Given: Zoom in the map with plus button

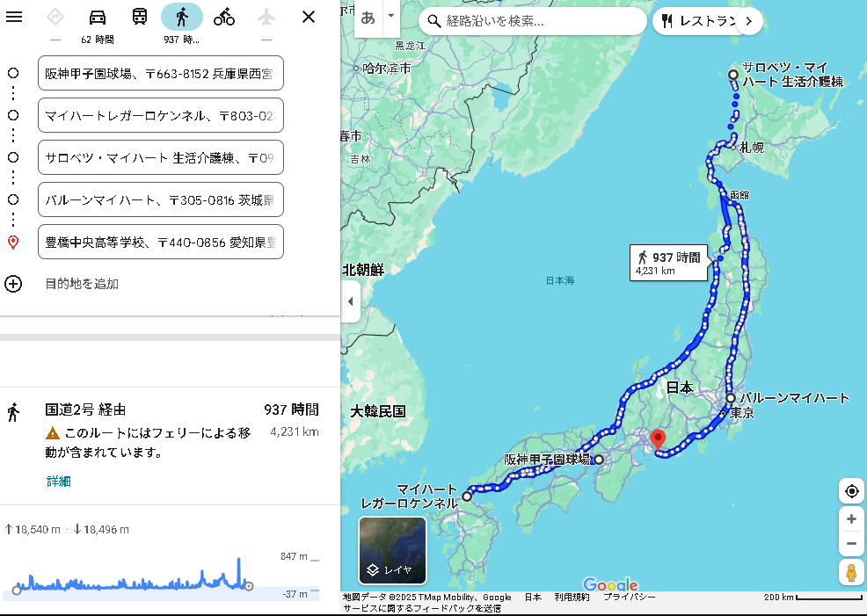Looking at the screenshot, I should coord(851,518).
